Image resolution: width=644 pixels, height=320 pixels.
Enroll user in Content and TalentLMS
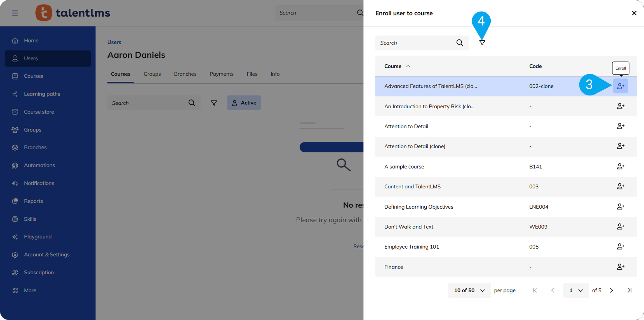point(621,186)
